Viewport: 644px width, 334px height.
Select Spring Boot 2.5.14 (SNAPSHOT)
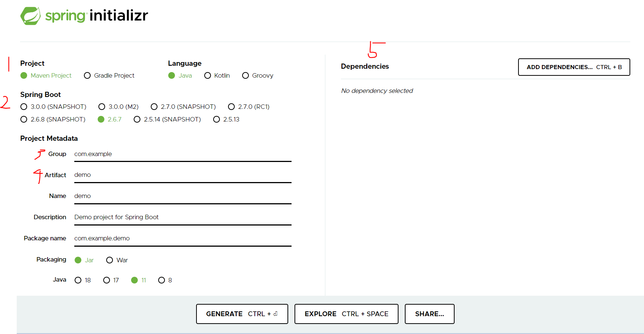point(137,119)
